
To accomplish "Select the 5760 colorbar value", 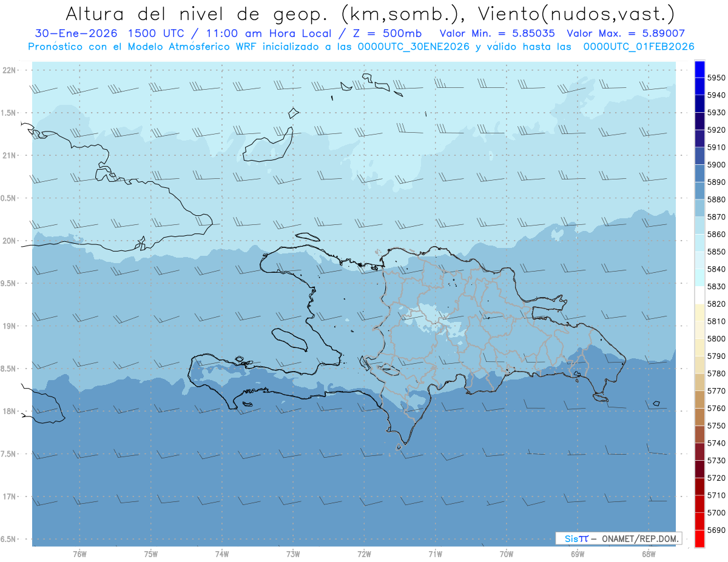I will click(x=716, y=408).
